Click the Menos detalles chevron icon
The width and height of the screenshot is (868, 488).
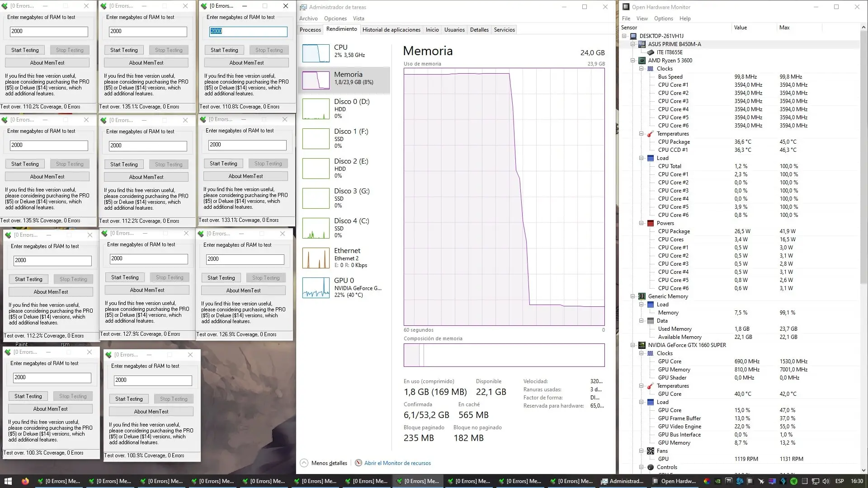point(304,463)
